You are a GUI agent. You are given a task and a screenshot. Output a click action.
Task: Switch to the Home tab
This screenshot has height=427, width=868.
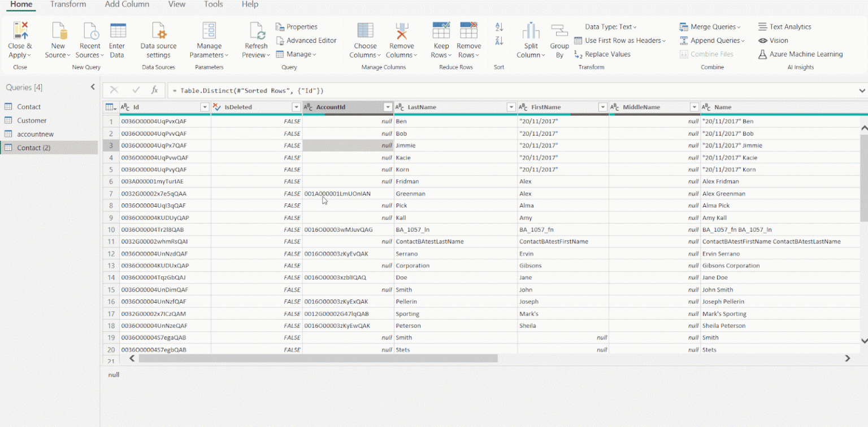(x=21, y=5)
